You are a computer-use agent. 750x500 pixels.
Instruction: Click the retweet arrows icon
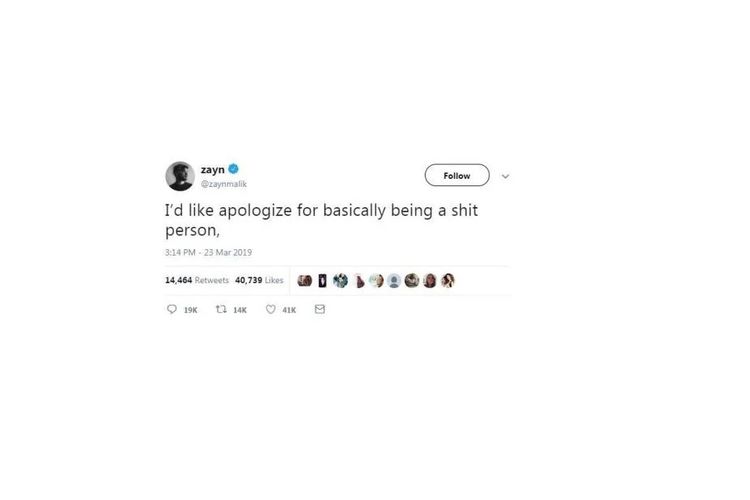point(221,309)
